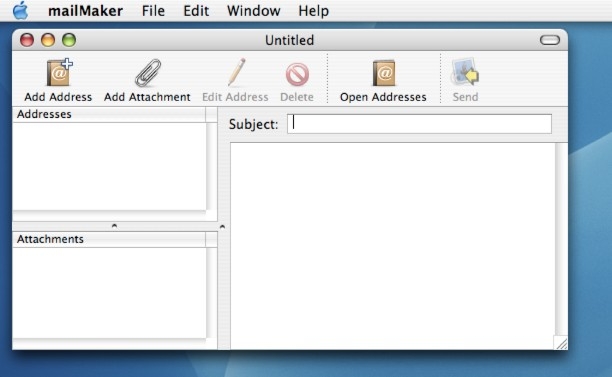Click the Untitled window title bar text
This screenshot has height=377, width=612.
click(x=290, y=40)
